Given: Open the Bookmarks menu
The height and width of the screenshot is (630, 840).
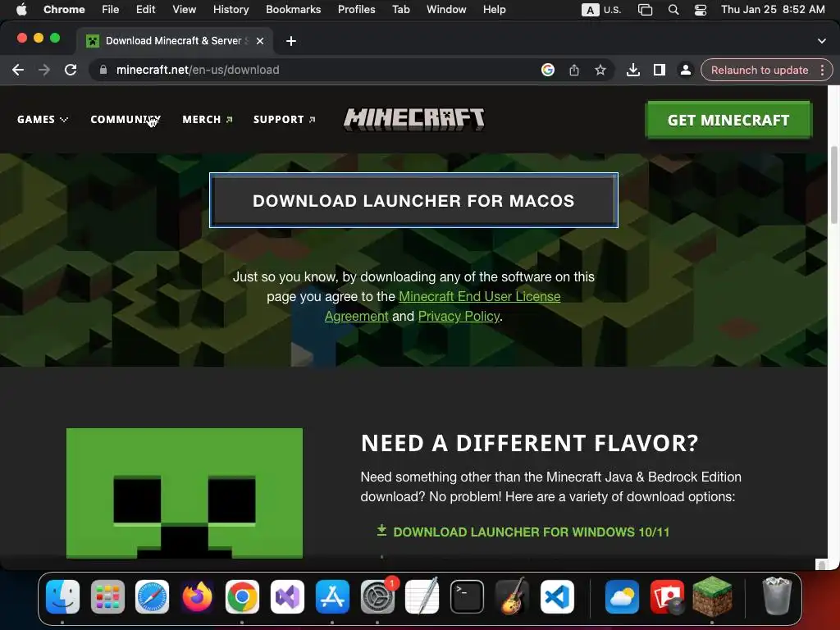Looking at the screenshot, I should coord(293,10).
